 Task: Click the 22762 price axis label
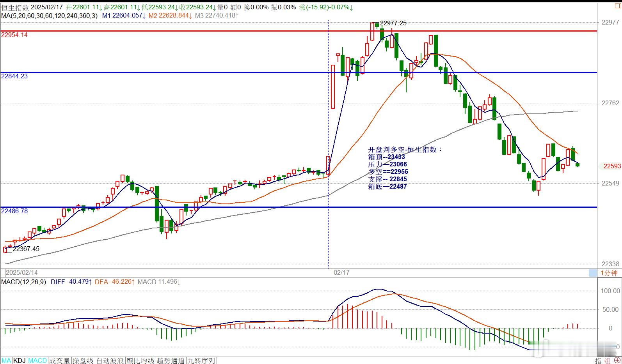tap(610, 103)
